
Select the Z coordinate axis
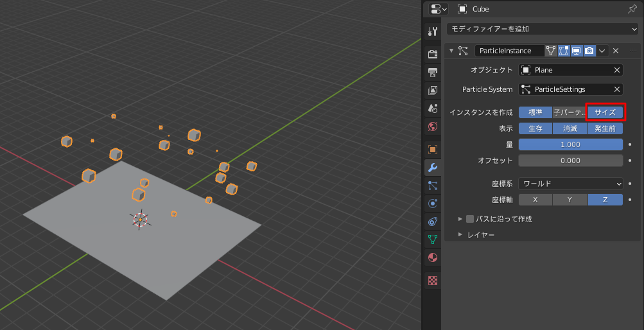(605, 200)
